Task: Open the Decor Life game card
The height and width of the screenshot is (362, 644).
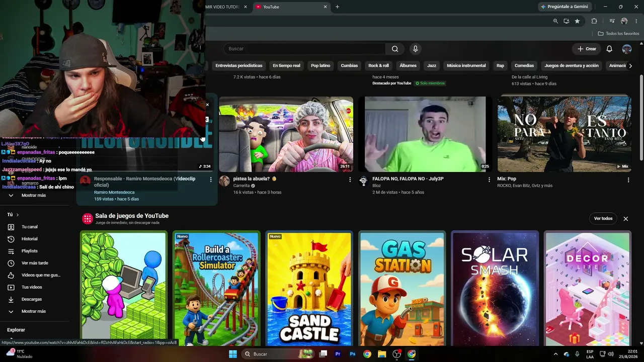Action: (x=588, y=288)
